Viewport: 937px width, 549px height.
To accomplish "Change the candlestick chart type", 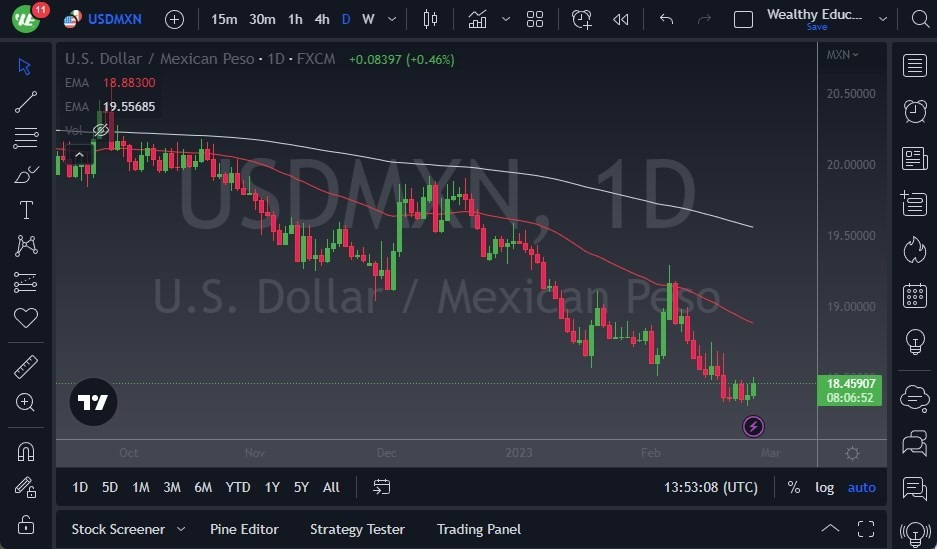I will (x=430, y=20).
